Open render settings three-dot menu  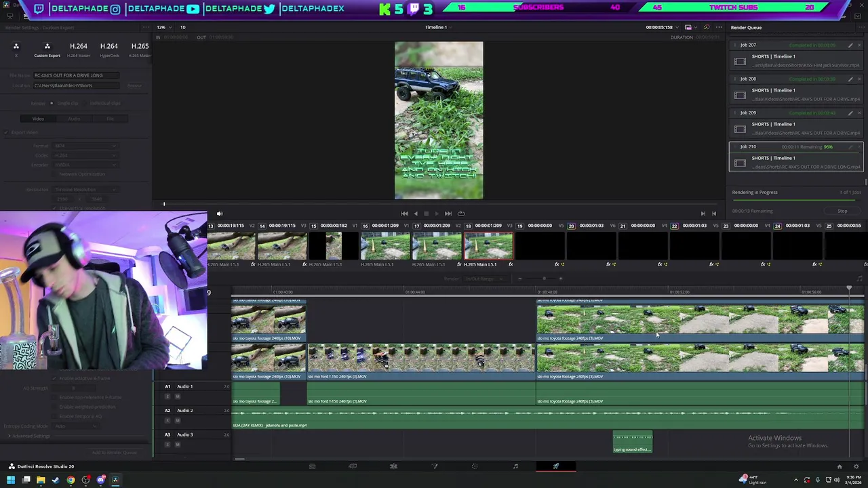pos(145,28)
